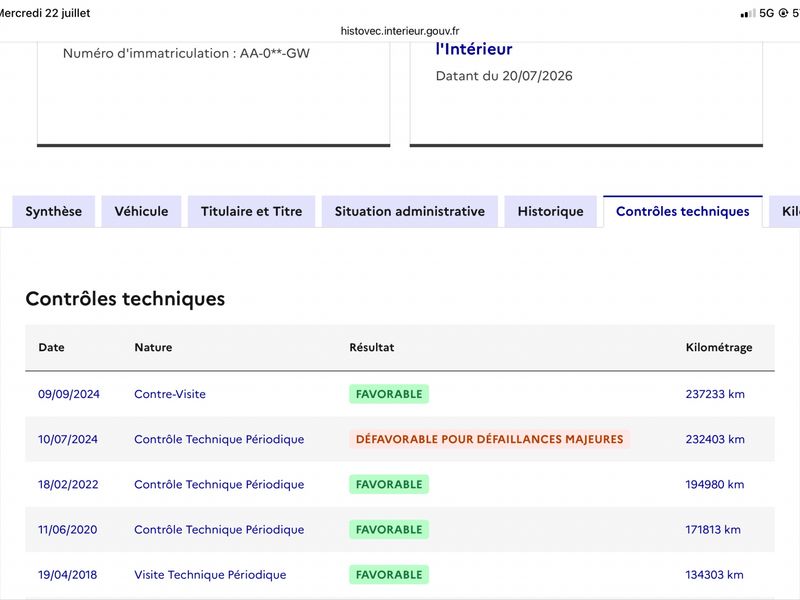Image resolution: width=800 pixels, height=600 pixels.
Task: Open the Titulaire et Titre tab
Action: click(x=252, y=211)
